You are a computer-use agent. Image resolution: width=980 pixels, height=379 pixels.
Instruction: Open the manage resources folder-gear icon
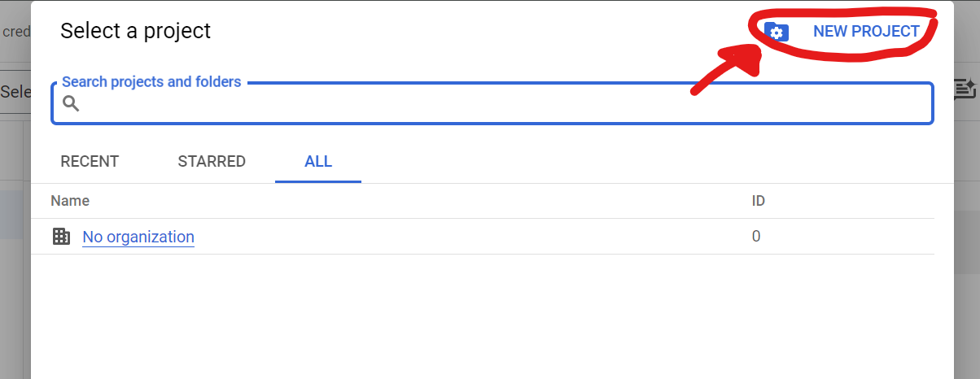pyautogui.click(x=777, y=32)
